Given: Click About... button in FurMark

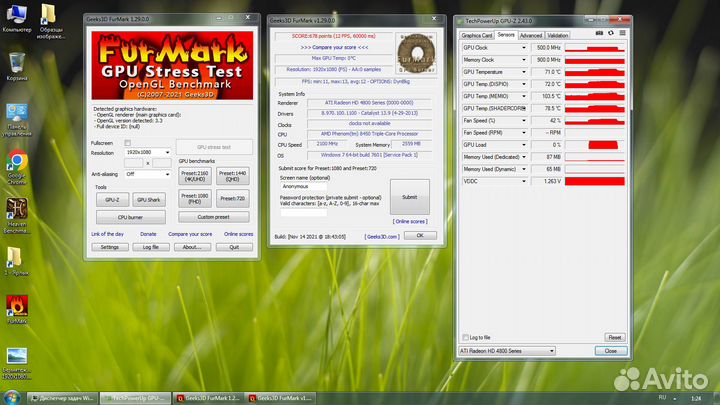Looking at the screenshot, I should pos(192,247).
